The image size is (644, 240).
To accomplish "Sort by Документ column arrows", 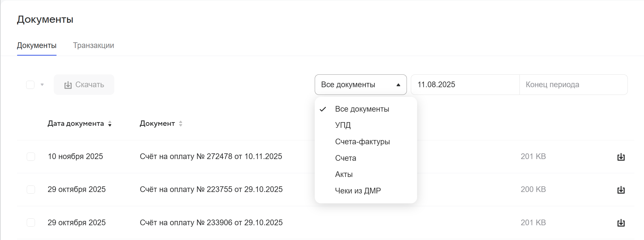I will tap(181, 124).
